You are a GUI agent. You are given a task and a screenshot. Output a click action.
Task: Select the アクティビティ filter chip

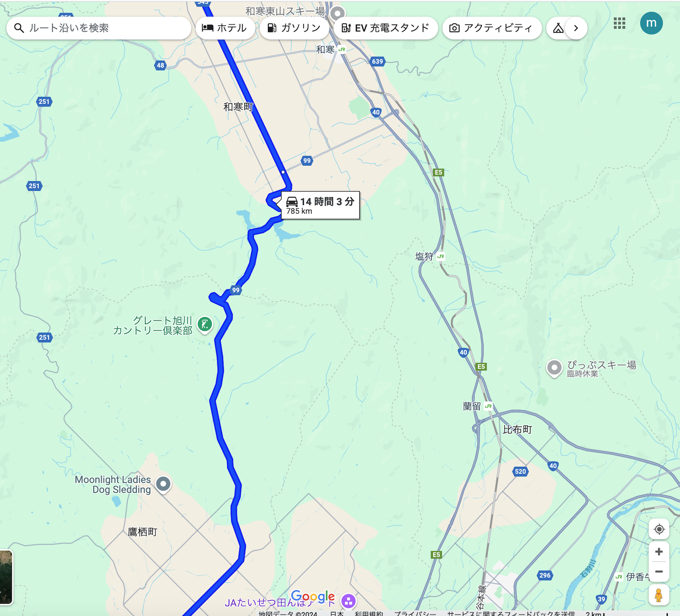pyautogui.click(x=492, y=28)
